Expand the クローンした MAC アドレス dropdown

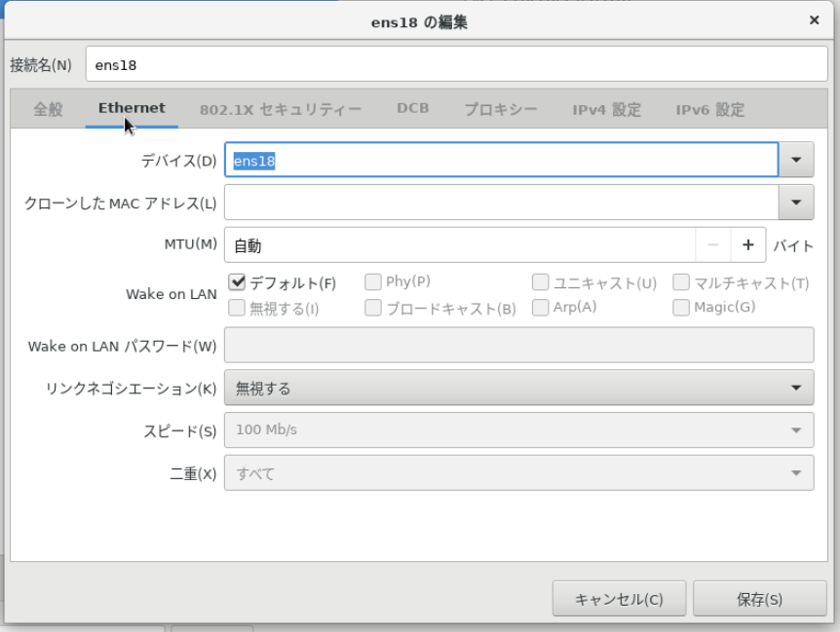(794, 203)
